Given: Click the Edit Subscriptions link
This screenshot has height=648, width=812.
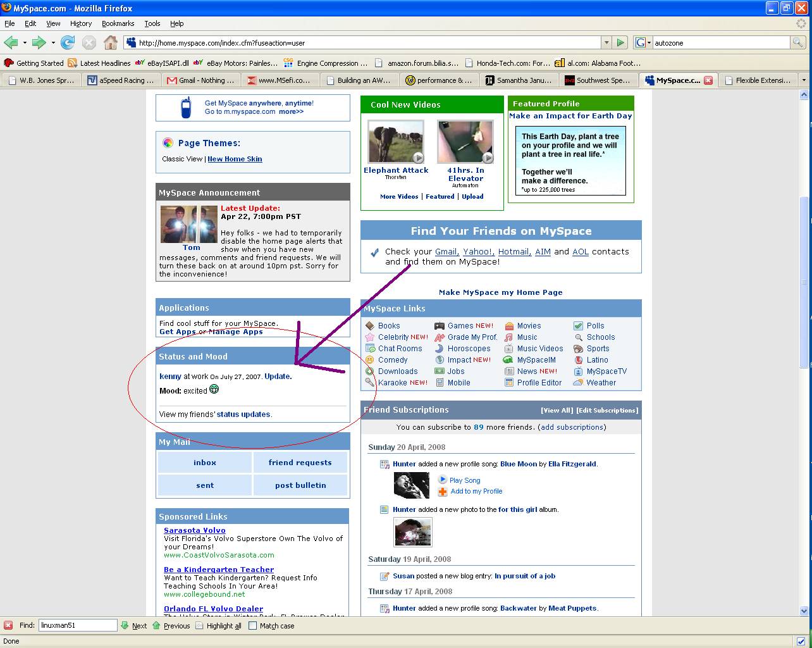Looking at the screenshot, I should (x=607, y=410).
